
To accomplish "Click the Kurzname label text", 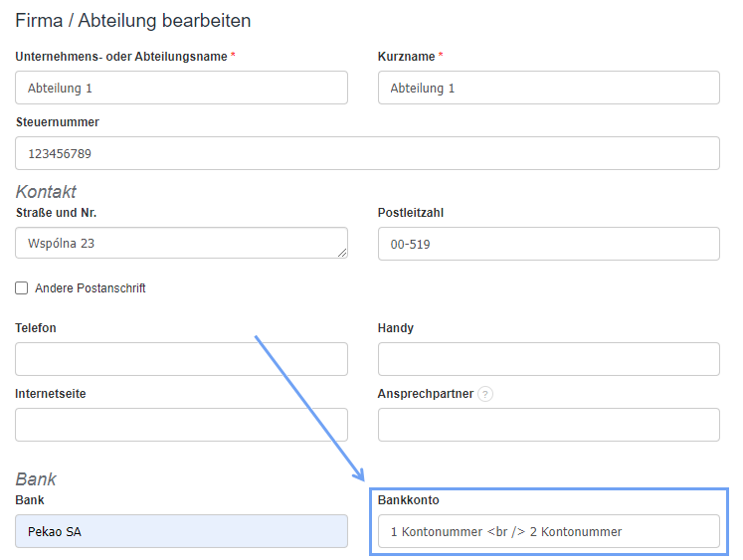I will pyautogui.click(x=406, y=57).
